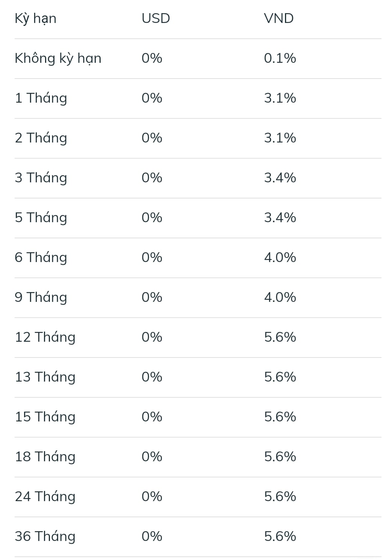Click USD 0% rate for 36 Tháng

[152, 536]
